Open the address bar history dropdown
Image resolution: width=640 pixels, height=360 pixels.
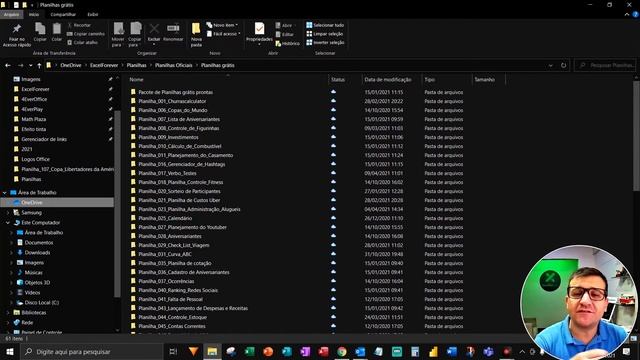click(x=551, y=65)
